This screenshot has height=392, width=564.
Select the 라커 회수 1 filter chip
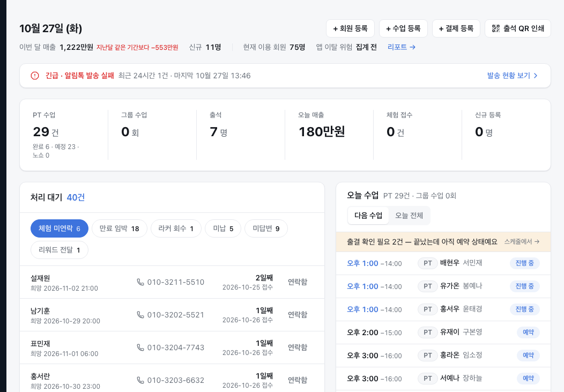coord(176,228)
